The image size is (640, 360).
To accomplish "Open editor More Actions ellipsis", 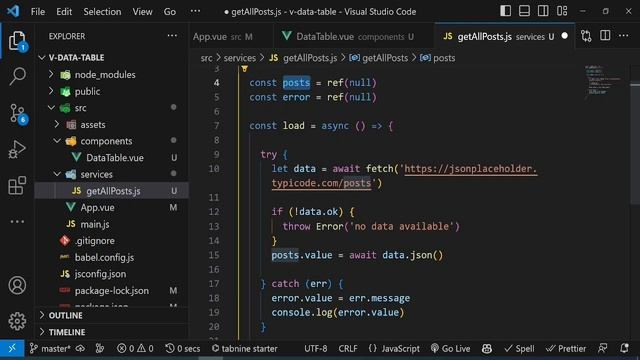I will pyautogui.click(x=624, y=36).
